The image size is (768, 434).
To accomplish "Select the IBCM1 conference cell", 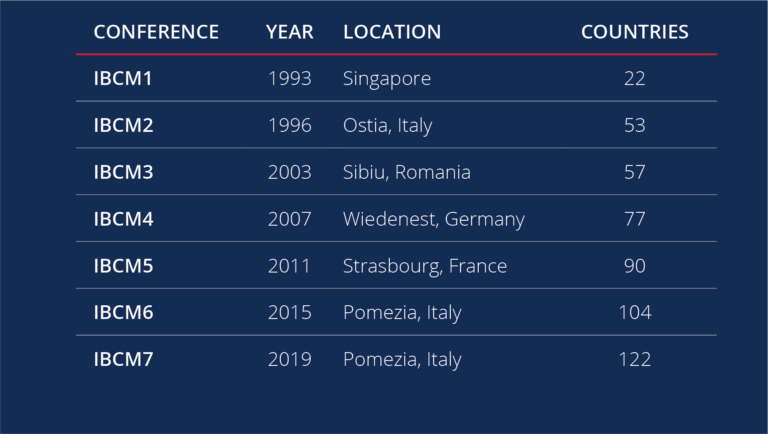I will (x=123, y=79).
